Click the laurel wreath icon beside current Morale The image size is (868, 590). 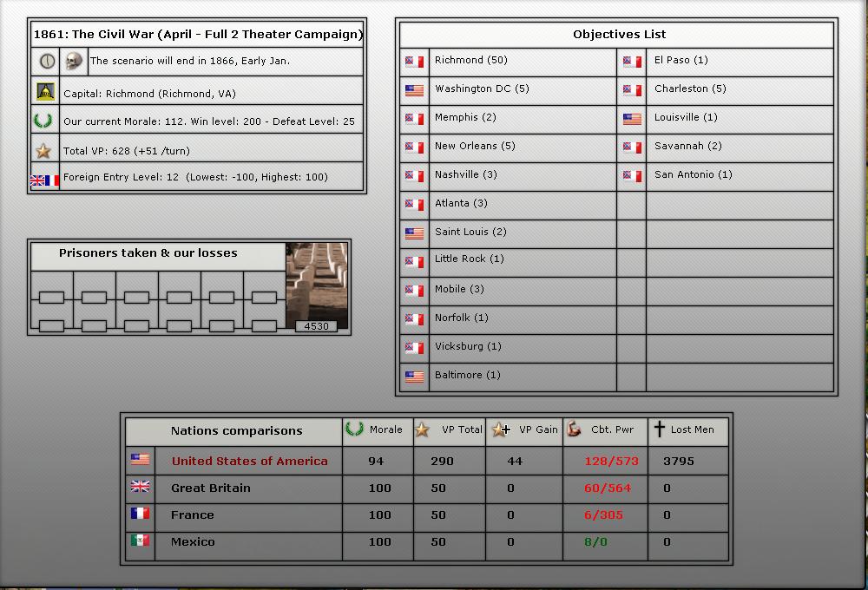pyautogui.click(x=43, y=121)
